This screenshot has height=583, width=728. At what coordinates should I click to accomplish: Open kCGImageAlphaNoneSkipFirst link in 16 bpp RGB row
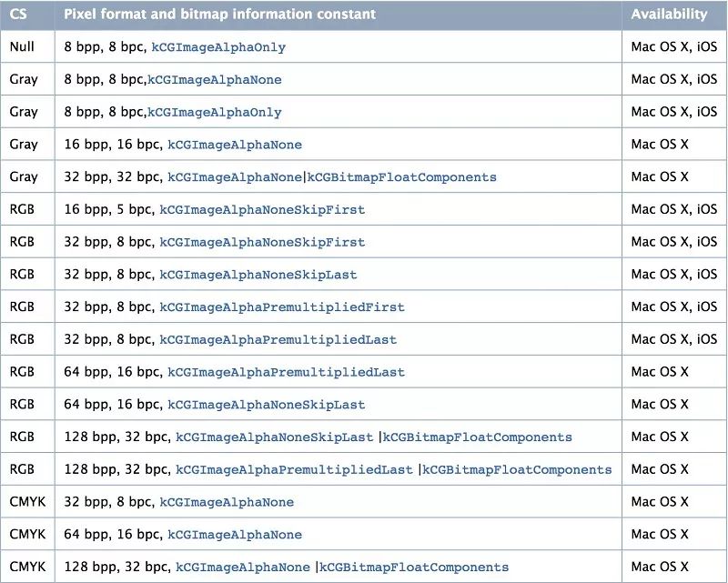pyautogui.click(x=262, y=210)
